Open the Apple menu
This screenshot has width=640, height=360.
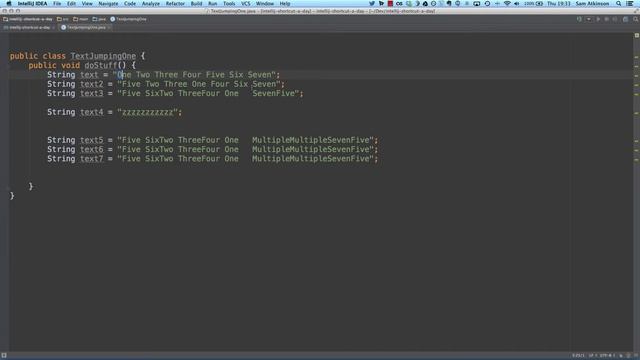point(9,4)
